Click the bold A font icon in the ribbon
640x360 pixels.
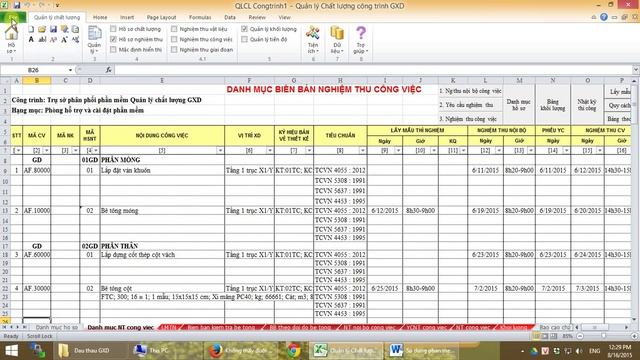(x=31, y=40)
